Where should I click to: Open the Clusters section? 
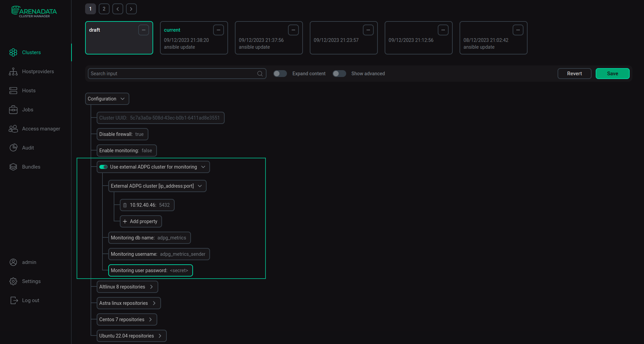click(31, 52)
